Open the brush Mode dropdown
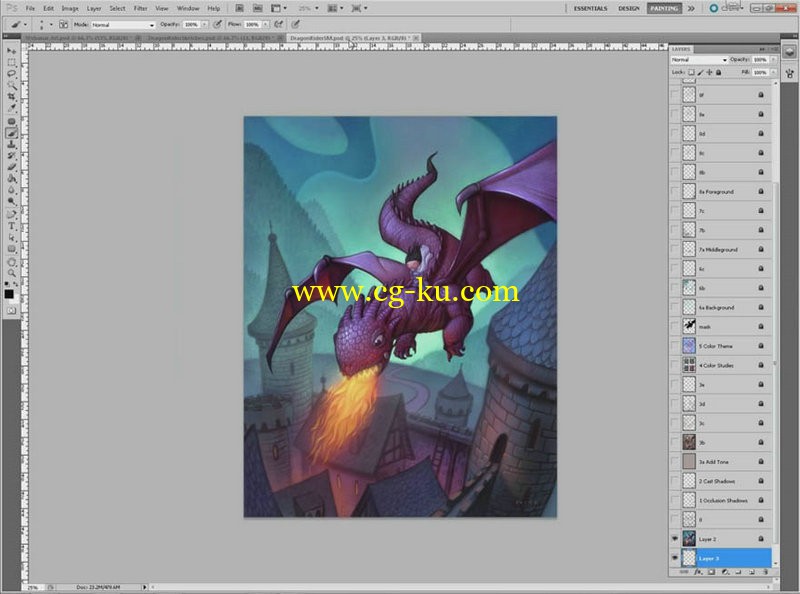 point(122,24)
